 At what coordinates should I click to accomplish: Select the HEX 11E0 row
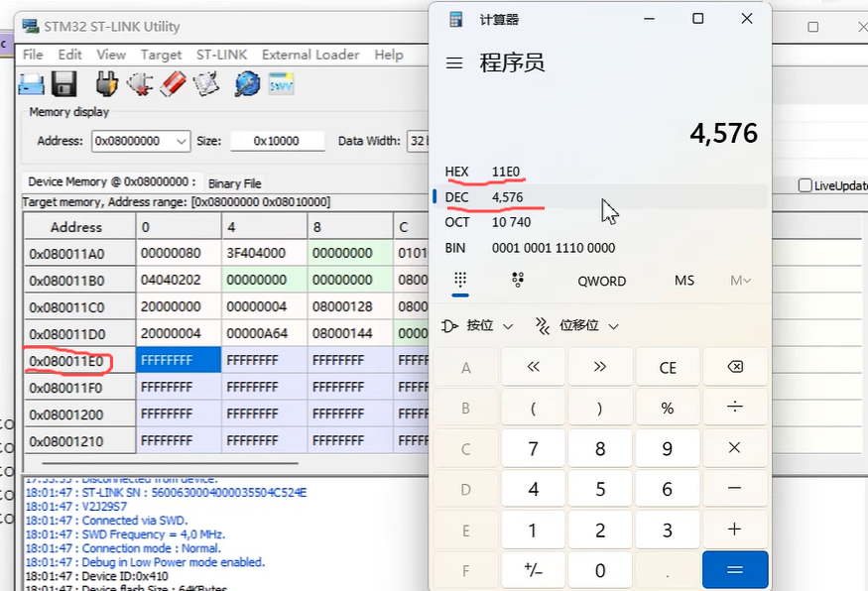(600, 172)
